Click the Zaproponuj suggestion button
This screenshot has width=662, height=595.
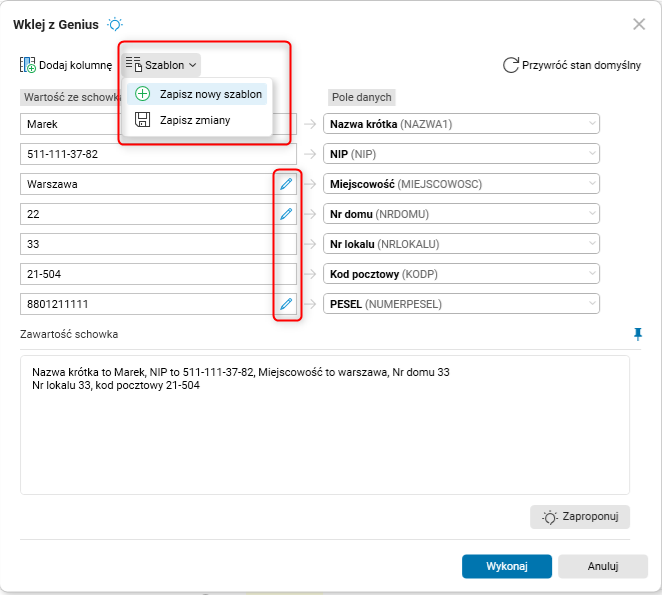point(580,517)
